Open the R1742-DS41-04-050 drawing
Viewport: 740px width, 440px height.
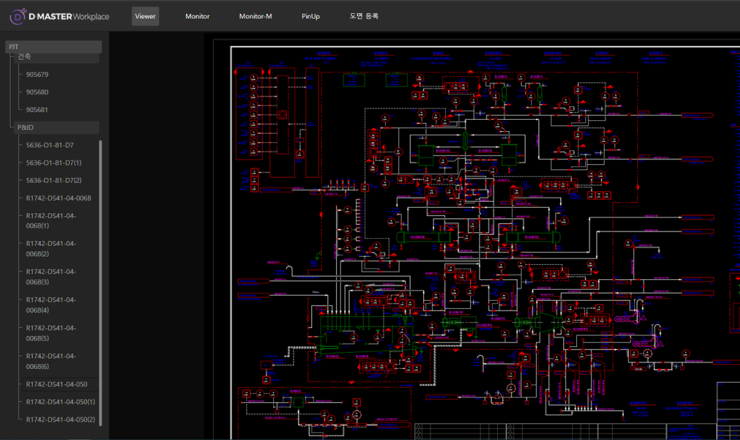click(56, 384)
